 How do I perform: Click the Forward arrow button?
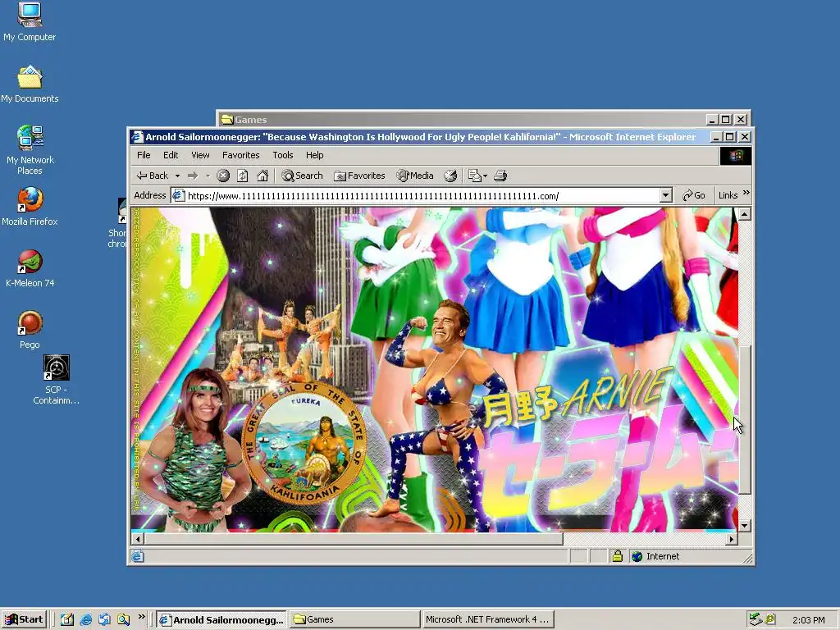pyautogui.click(x=193, y=176)
